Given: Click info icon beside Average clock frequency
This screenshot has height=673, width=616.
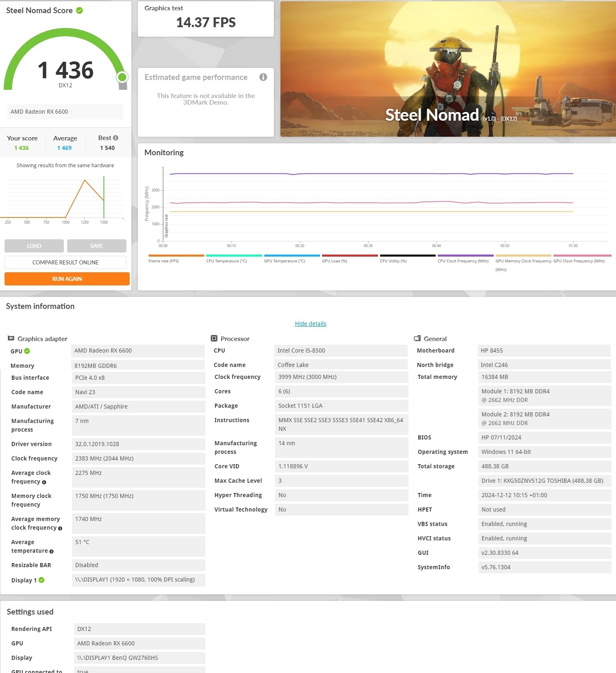Looking at the screenshot, I should [x=44, y=482].
